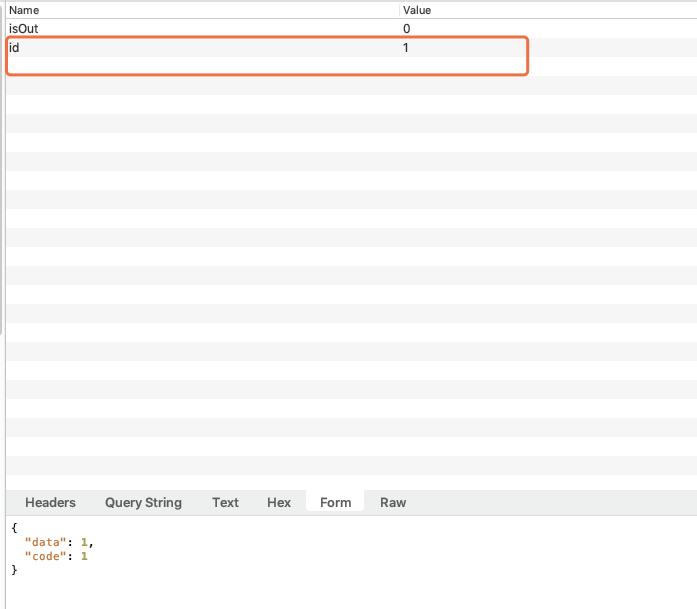The width and height of the screenshot is (697, 609).
Task: Click the value 1 after "code"
Action: coord(84,556)
